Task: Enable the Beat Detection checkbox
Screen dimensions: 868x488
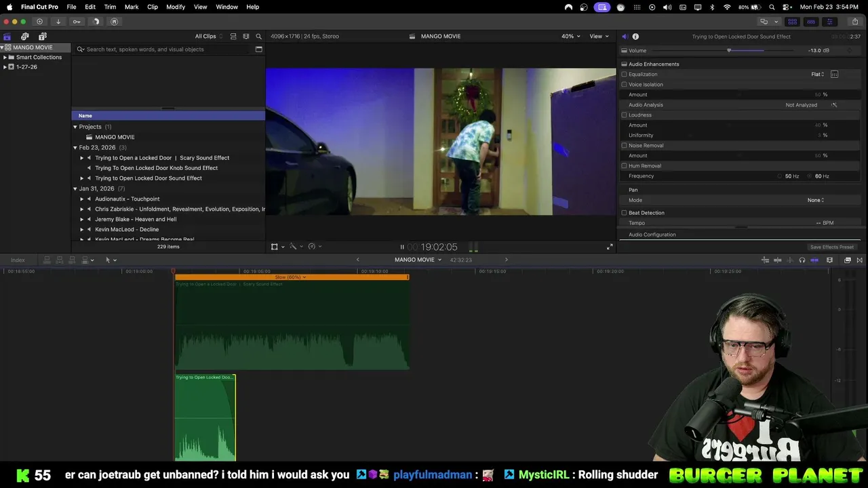Action: [x=624, y=213]
